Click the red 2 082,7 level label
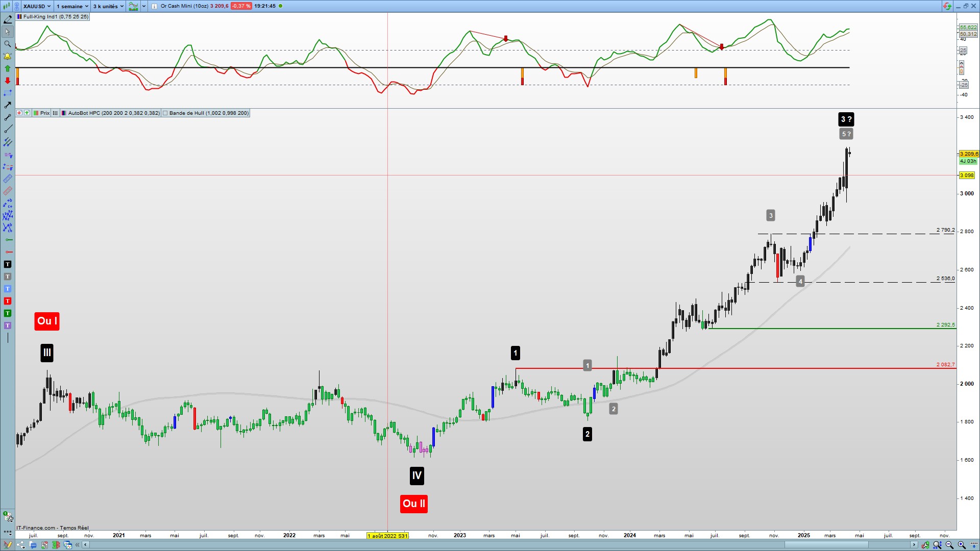 (945, 365)
